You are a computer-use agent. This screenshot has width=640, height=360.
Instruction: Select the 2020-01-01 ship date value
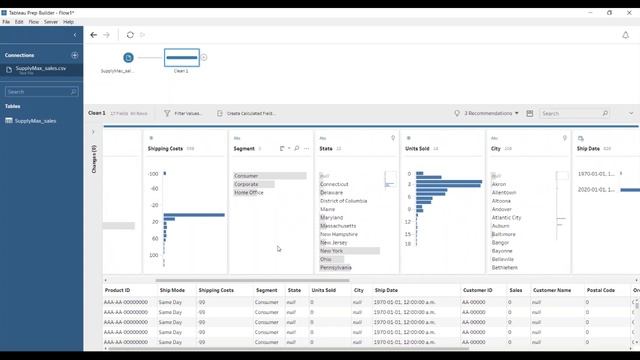pos(596,190)
